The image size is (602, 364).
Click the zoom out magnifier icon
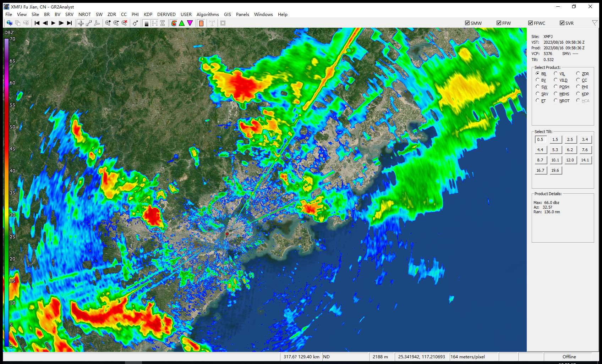coord(116,23)
